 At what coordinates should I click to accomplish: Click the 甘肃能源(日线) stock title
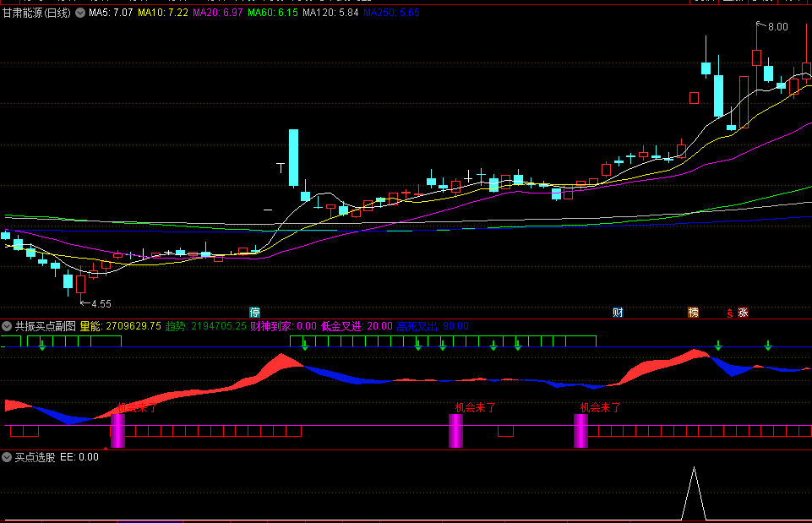[37, 14]
